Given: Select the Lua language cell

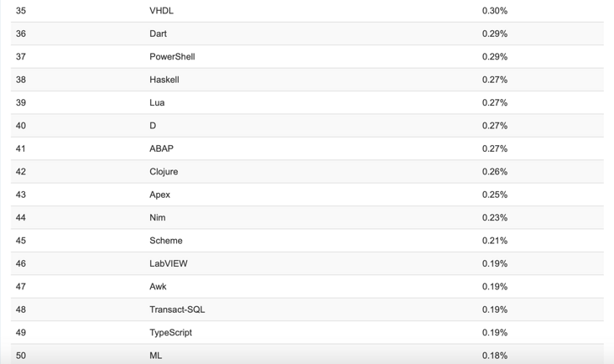Looking at the screenshot, I should (x=157, y=102).
